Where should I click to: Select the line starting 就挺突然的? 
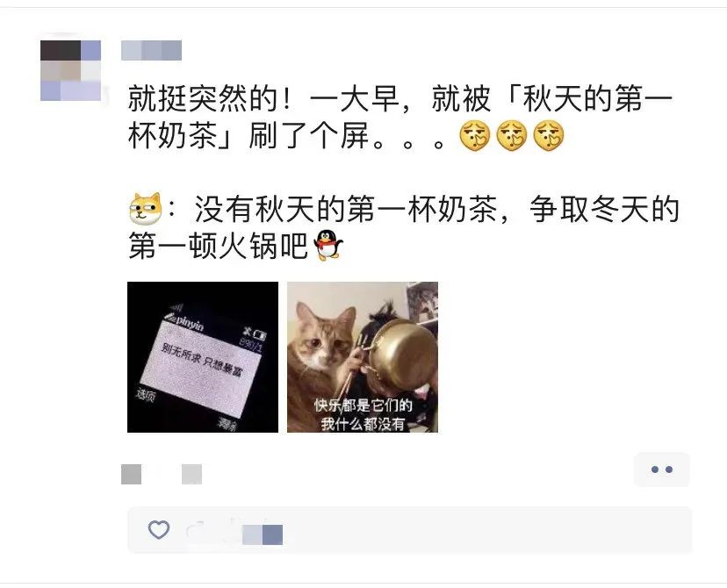tap(400, 98)
